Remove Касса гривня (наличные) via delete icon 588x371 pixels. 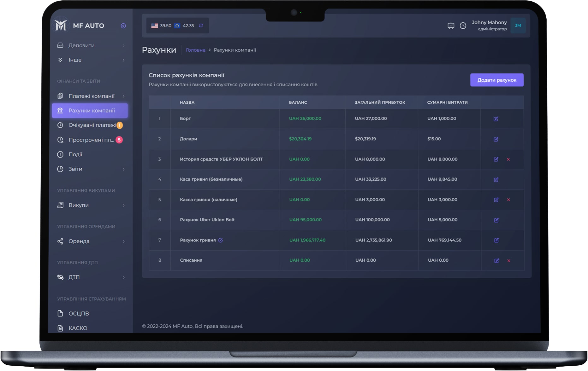pos(508,200)
